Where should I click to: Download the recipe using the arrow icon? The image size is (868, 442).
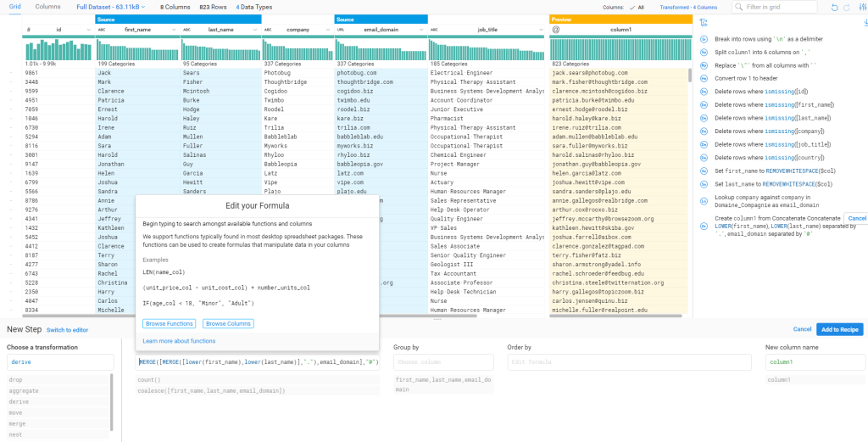pyautogui.click(x=864, y=23)
